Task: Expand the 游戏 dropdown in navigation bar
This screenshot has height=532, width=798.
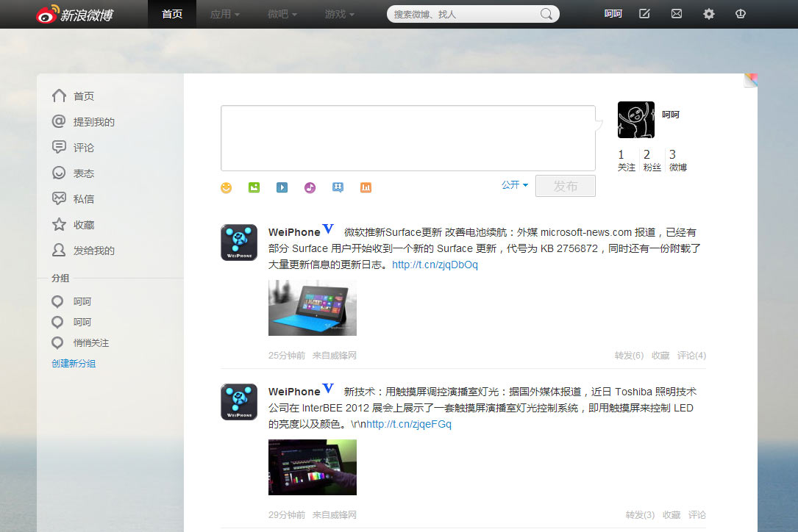Action: click(x=339, y=14)
